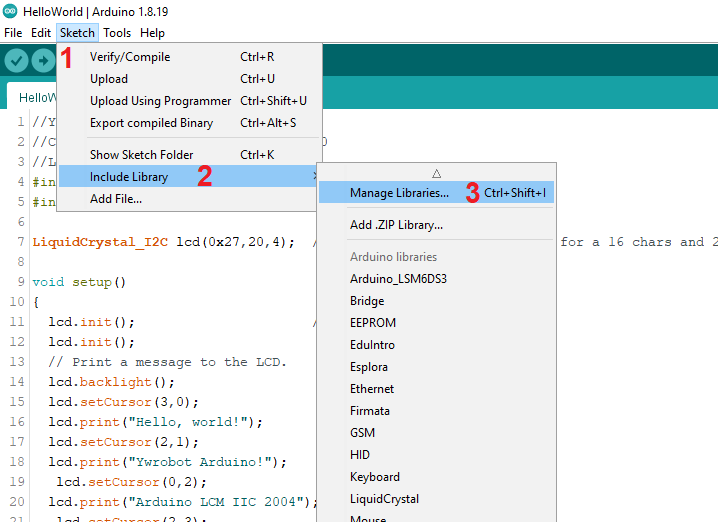The width and height of the screenshot is (718, 522).
Task: Open Manage Libraries...
Action: click(x=399, y=193)
